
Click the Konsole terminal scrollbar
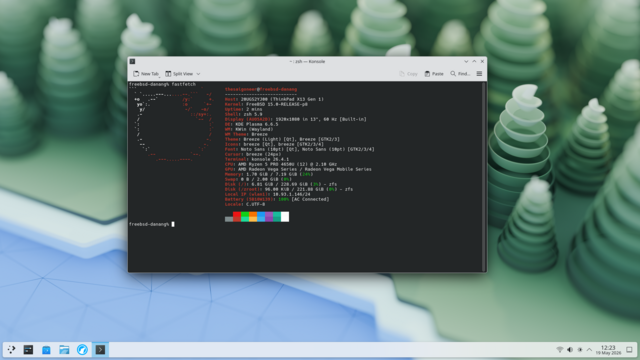click(484, 176)
